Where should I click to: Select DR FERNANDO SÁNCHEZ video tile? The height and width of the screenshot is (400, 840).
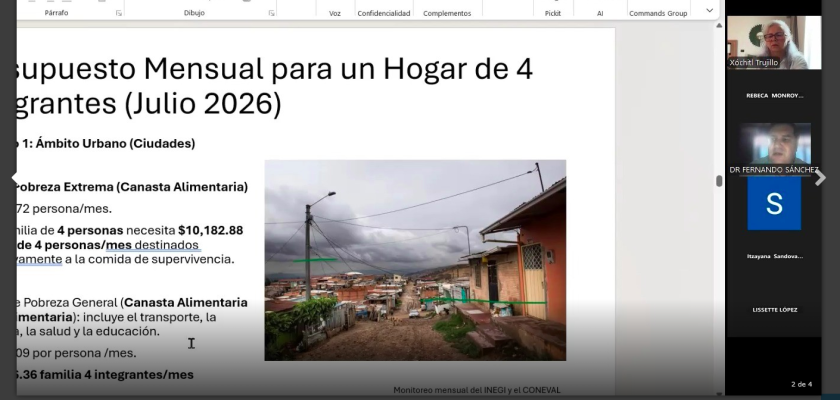(774, 149)
